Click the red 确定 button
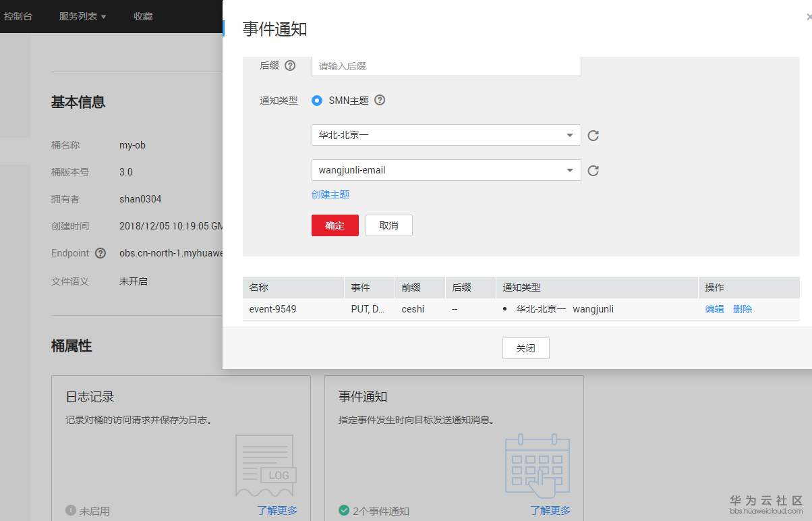This screenshot has width=812, height=521. [x=335, y=225]
